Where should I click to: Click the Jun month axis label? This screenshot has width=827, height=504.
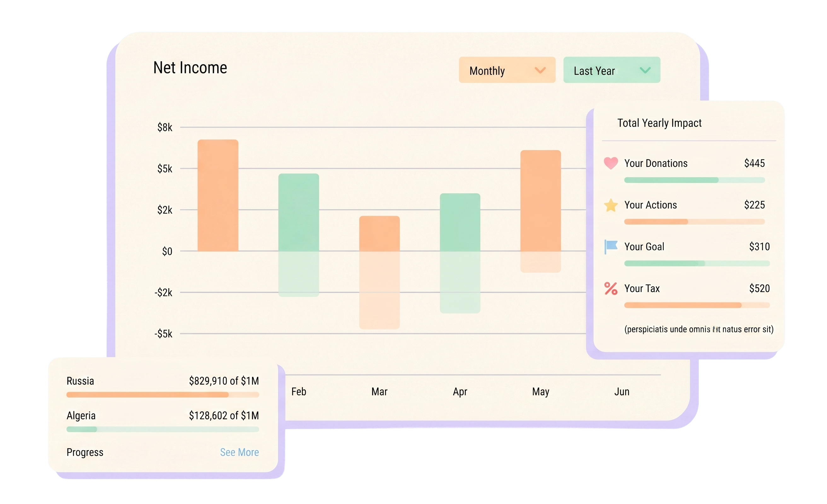(x=621, y=392)
